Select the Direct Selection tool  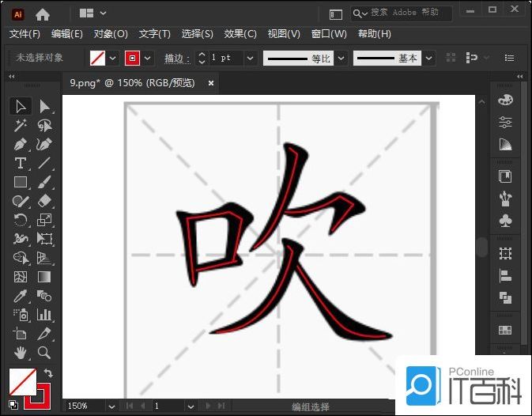click(44, 106)
